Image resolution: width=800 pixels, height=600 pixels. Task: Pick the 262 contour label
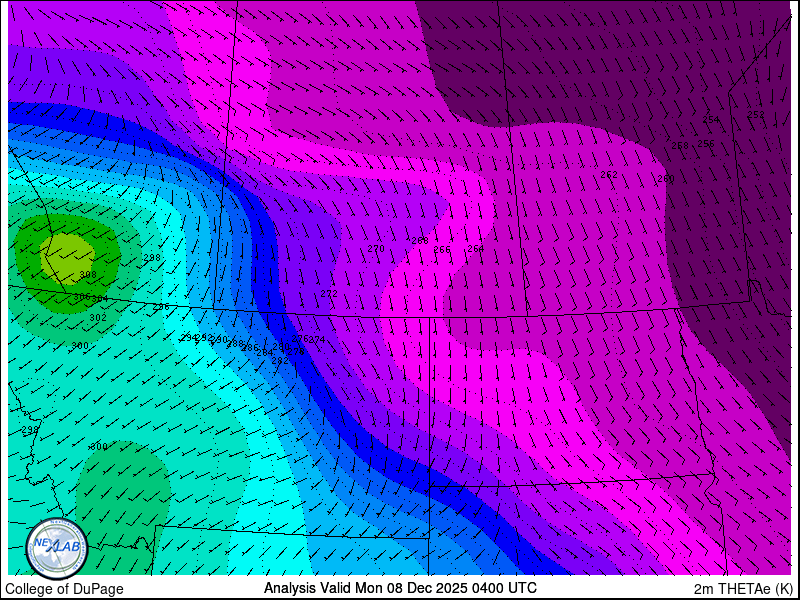[609, 175]
